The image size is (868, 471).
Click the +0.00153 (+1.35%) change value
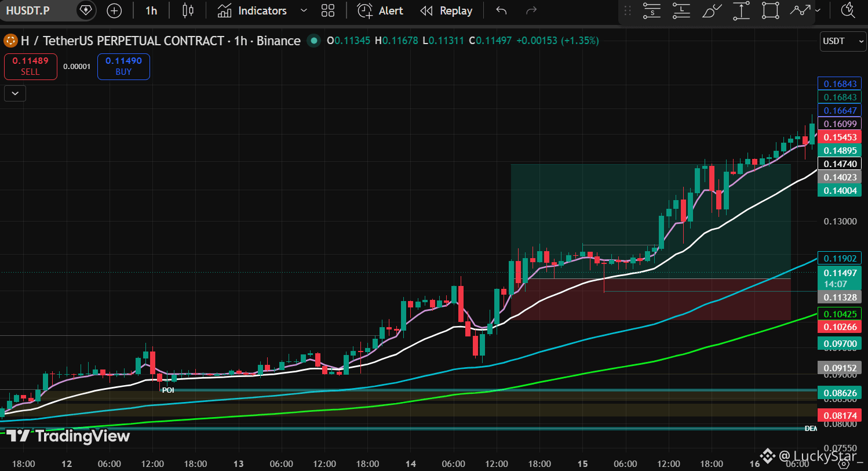tap(558, 41)
